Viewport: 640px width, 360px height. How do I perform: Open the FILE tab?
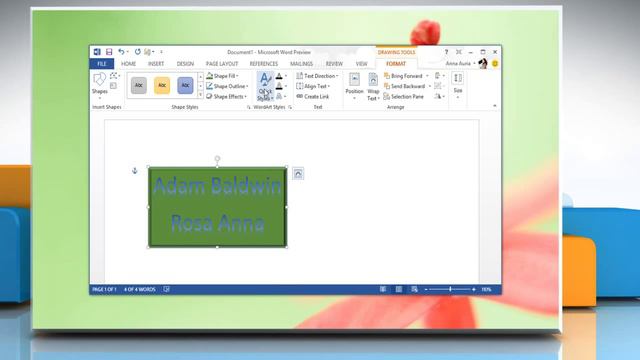pyautogui.click(x=102, y=64)
